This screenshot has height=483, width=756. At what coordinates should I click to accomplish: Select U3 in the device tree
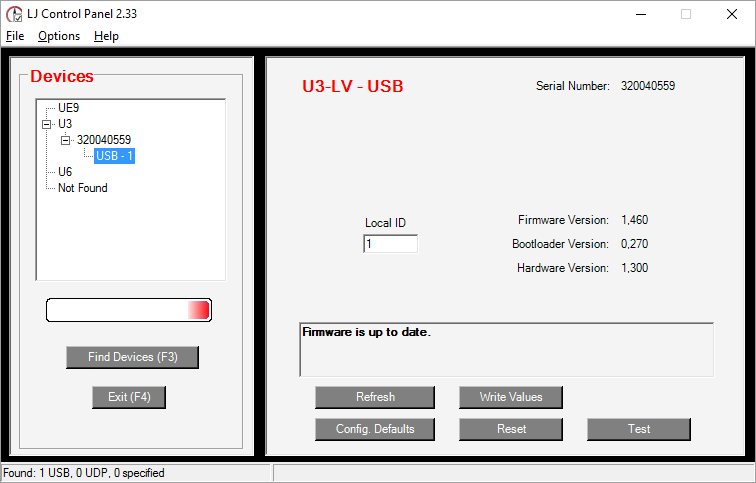click(x=65, y=124)
